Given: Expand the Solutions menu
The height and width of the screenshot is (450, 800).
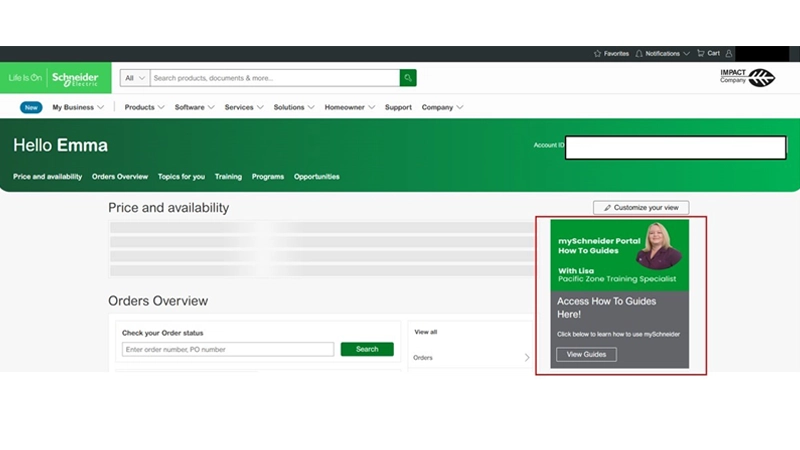Looking at the screenshot, I should point(294,107).
